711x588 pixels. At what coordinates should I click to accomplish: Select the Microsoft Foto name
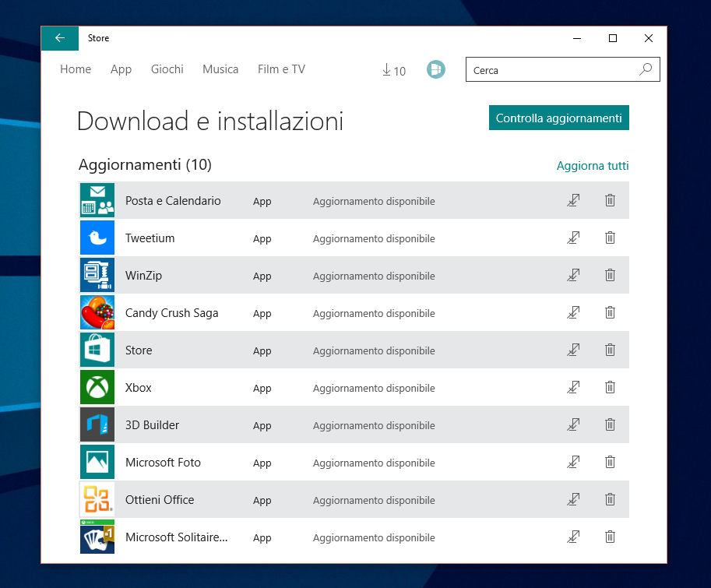(x=163, y=463)
